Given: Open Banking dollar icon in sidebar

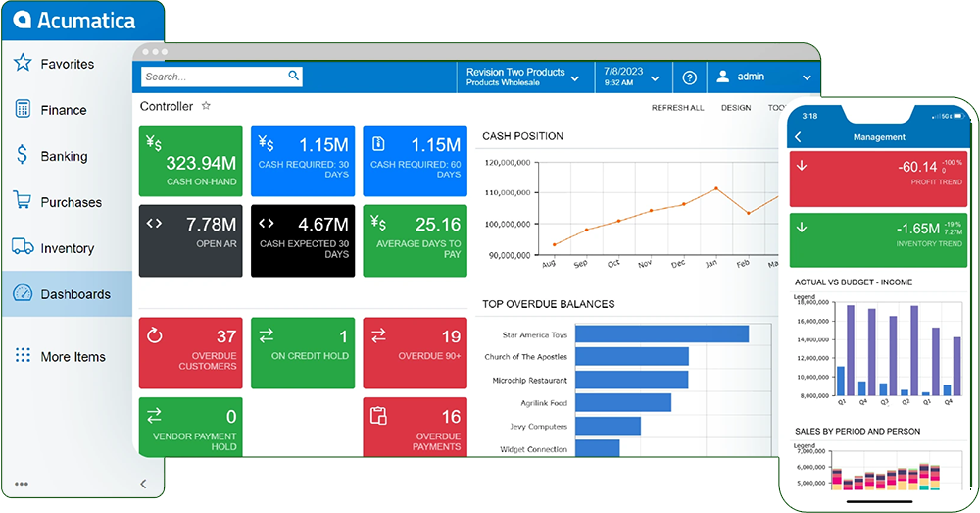Looking at the screenshot, I should tap(22, 155).
